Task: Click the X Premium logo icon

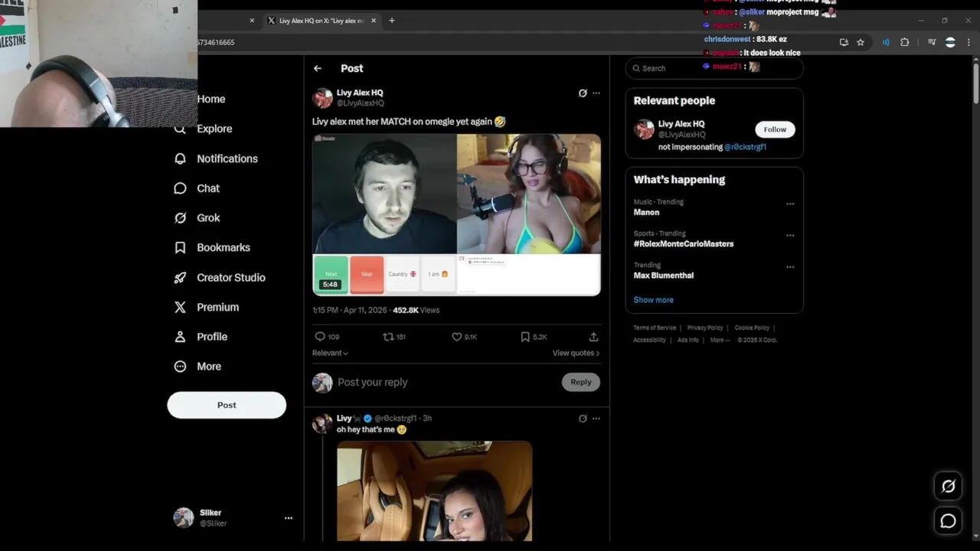Action: coord(180,307)
